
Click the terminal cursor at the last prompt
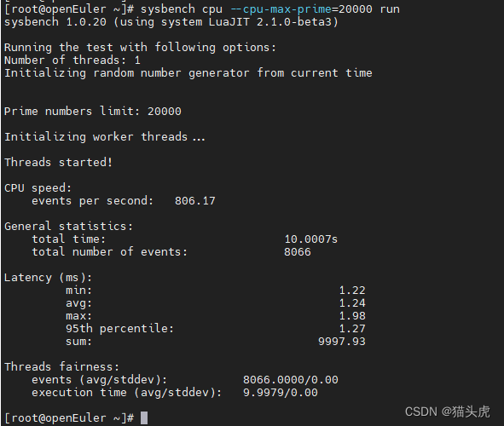coord(144,418)
